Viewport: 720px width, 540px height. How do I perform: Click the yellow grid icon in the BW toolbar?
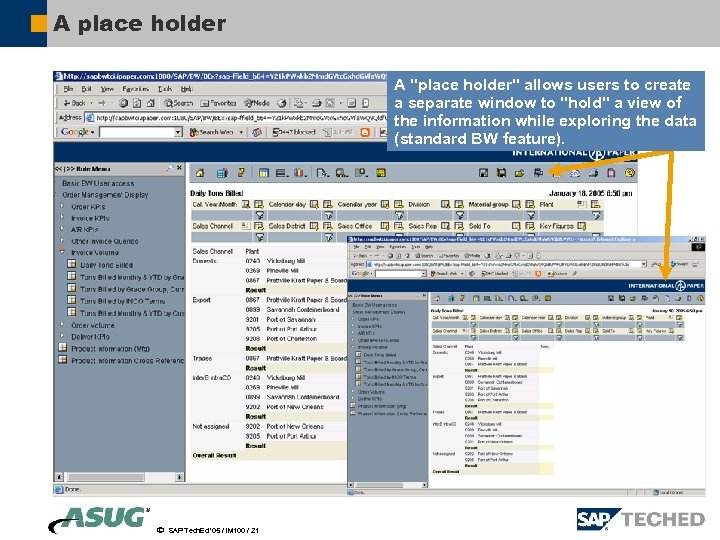[381, 173]
